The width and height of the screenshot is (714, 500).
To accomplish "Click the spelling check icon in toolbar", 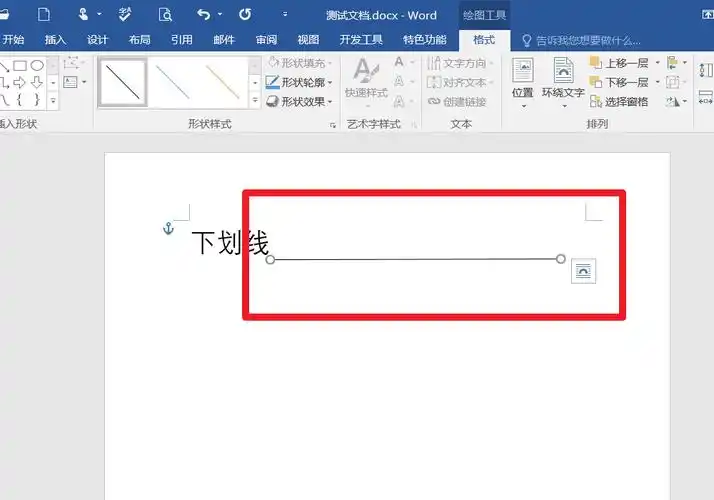I will click(x=124, y=15).
